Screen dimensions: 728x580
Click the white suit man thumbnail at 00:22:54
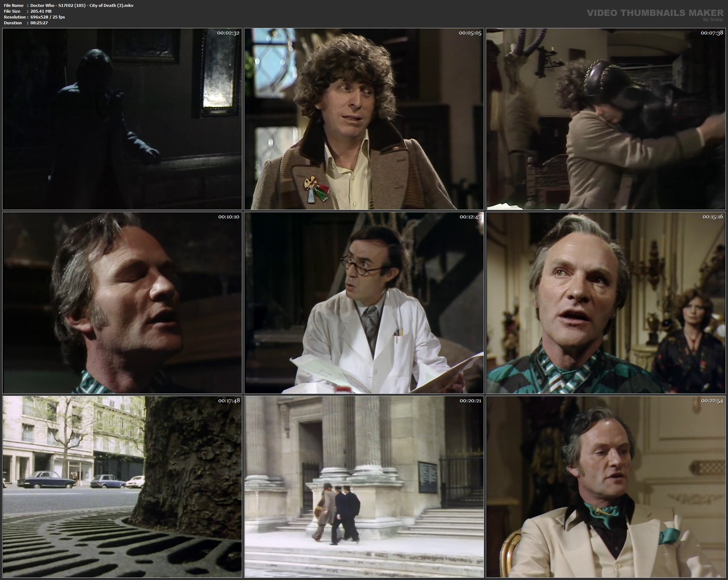pyautogui.click(x=605, y=487)
